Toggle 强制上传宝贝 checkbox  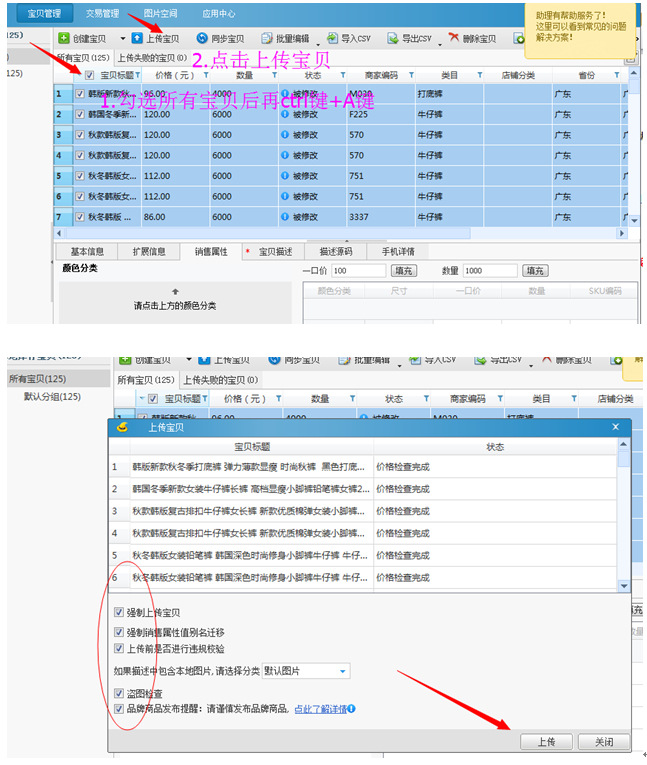coord(119,612)
